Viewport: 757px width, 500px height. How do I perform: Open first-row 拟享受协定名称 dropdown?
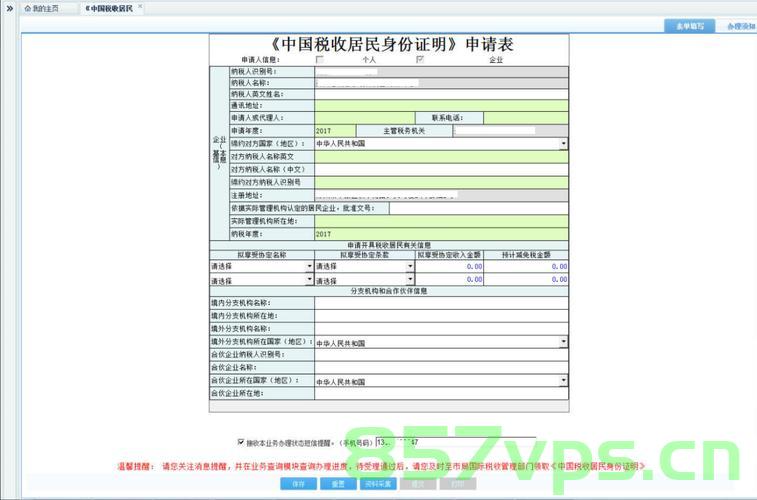(x=309, y=266)
